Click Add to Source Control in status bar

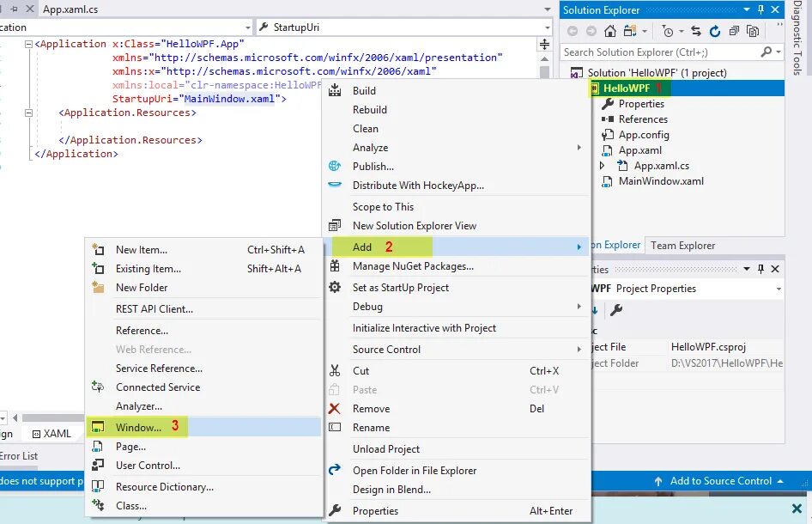[x=720, y=481]
